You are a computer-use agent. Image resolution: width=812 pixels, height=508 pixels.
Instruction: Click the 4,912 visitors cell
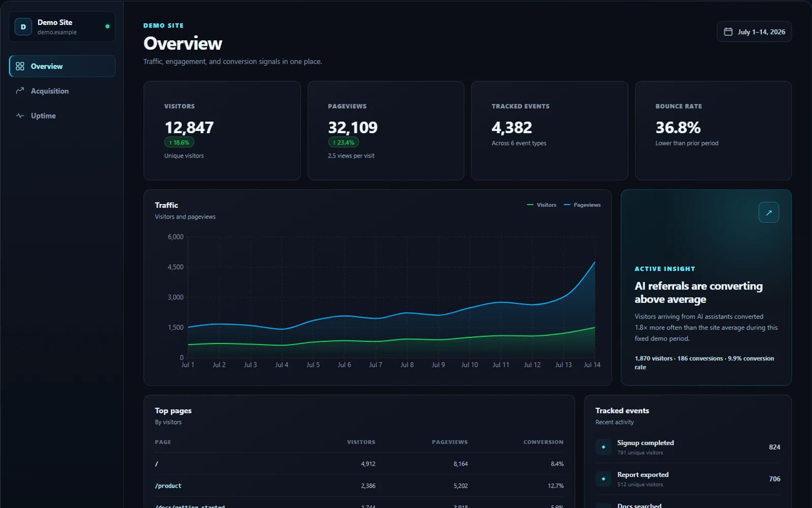(368, 464)
